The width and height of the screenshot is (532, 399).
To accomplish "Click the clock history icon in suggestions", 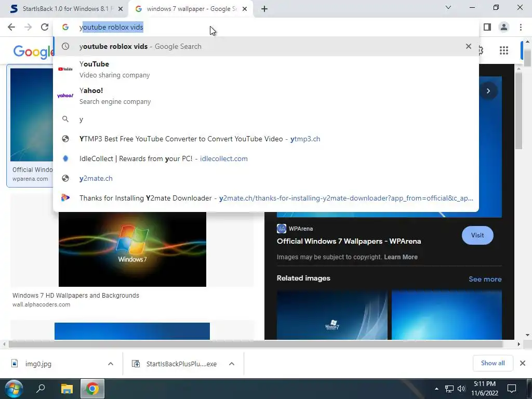I will 65,46.
